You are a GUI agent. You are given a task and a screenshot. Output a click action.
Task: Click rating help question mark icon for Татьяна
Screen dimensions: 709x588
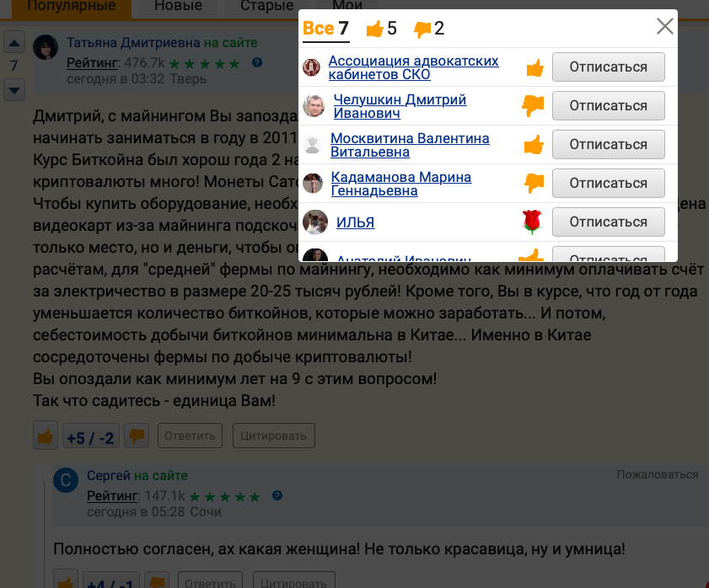[x=257, y=62]
